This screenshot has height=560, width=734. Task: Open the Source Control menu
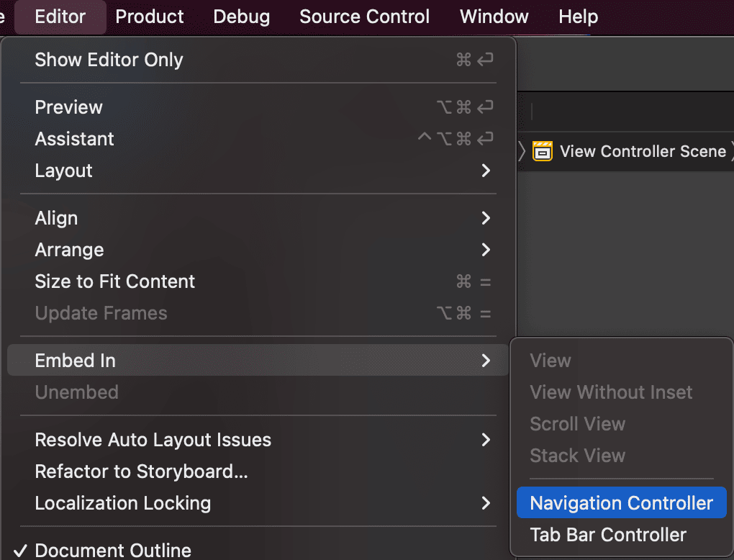[364, 17]
